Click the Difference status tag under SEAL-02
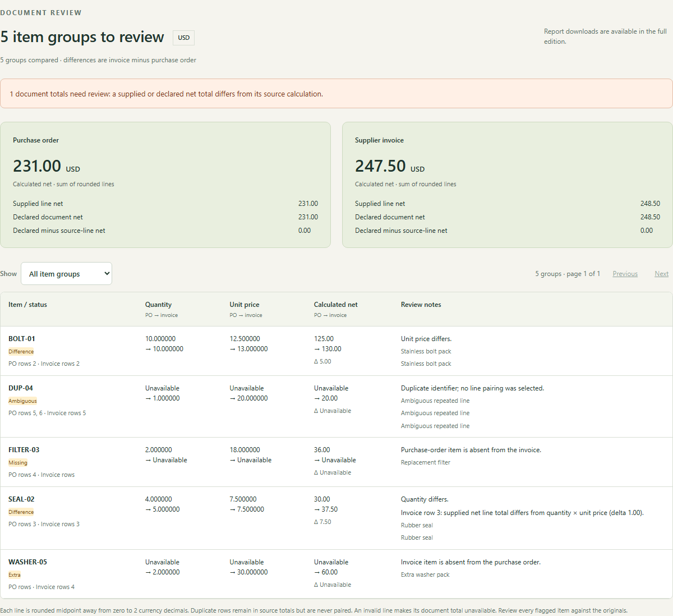This screenshot has width=673, height=616. (x=21, y=512)
